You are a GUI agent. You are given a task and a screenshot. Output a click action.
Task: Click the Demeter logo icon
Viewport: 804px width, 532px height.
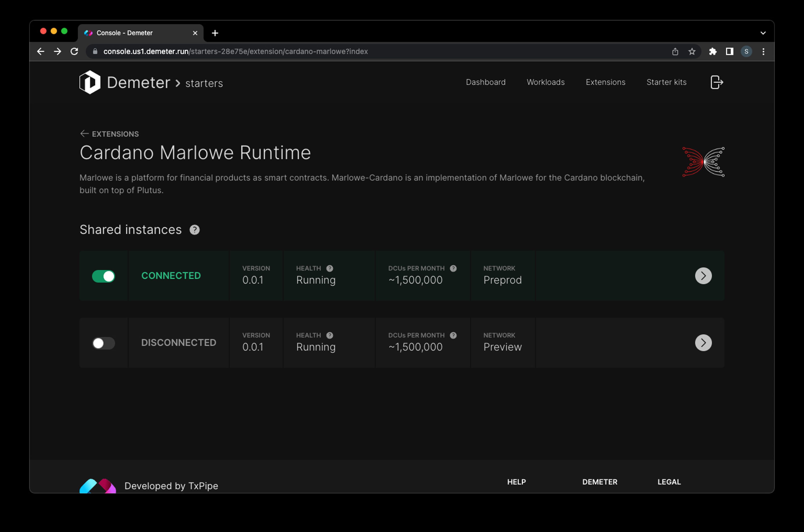[90, 82]
